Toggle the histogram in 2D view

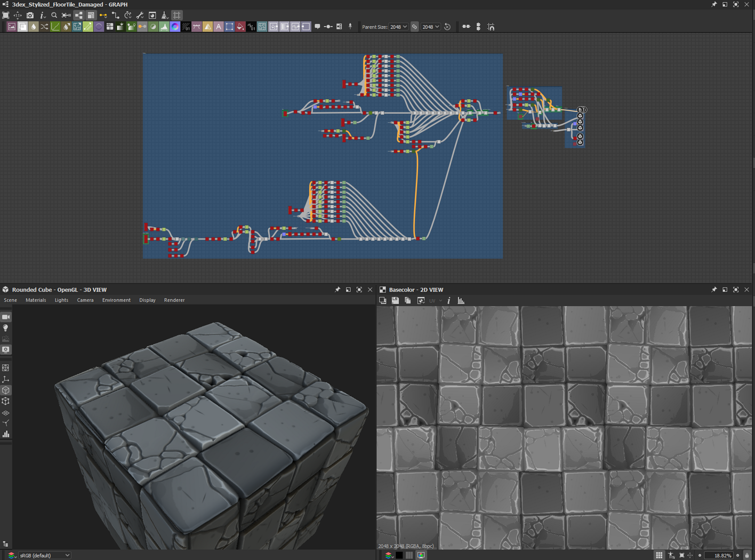tap(461, 301)
